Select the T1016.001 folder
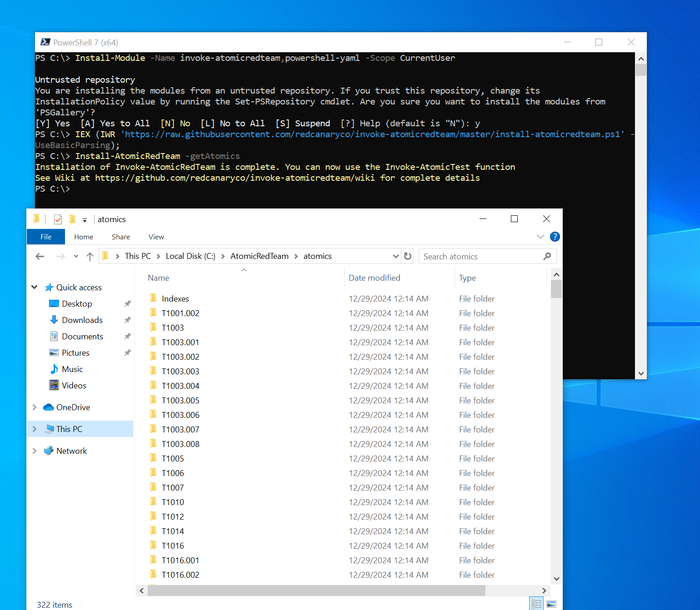 (180, 560)
